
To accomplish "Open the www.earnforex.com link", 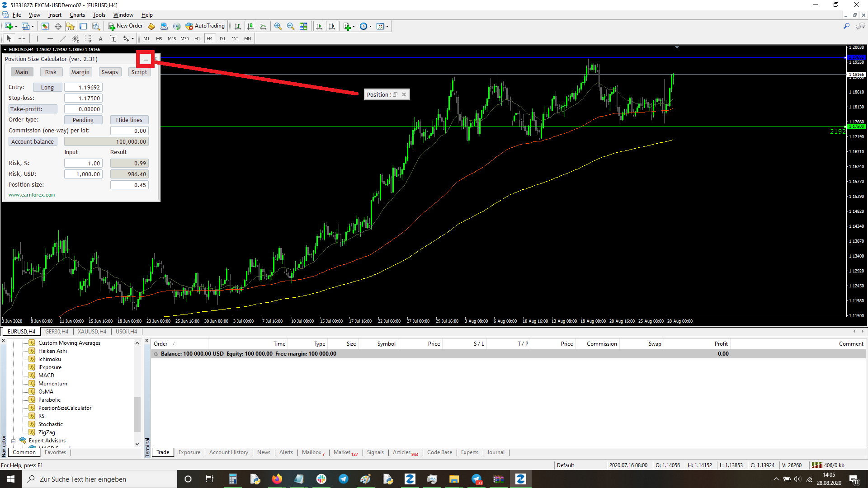I will 32,195.
